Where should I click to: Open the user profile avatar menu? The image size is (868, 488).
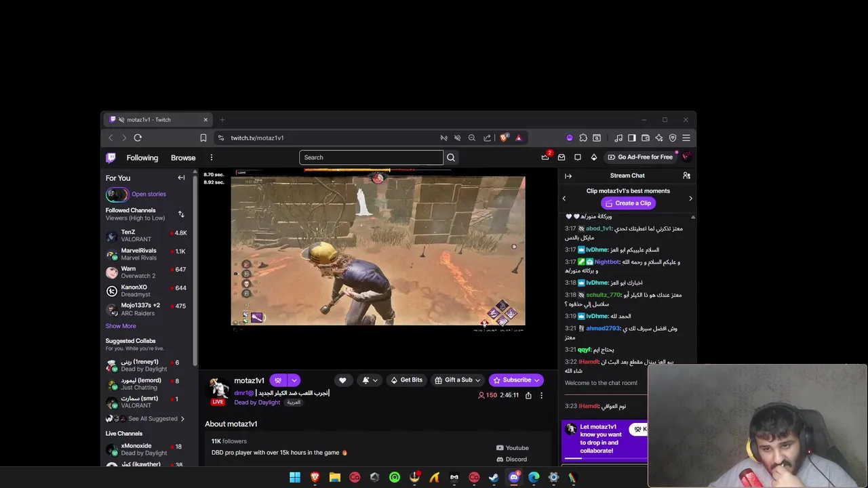coord(686,157)
